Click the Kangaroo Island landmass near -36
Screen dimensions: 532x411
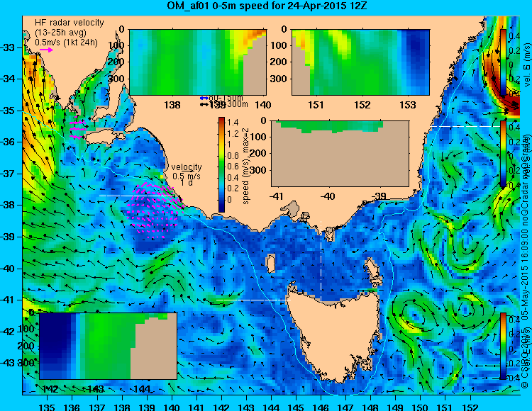[x=104, y=137]
